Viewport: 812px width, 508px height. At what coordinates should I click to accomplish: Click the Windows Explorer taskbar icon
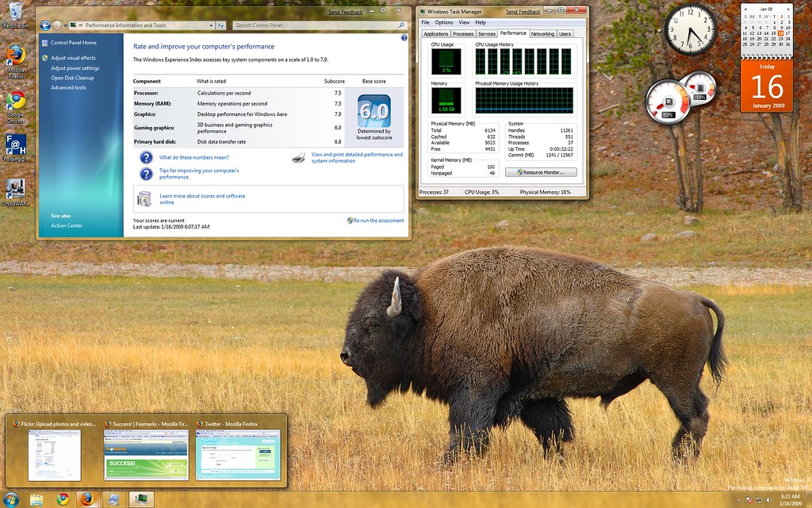36,499
